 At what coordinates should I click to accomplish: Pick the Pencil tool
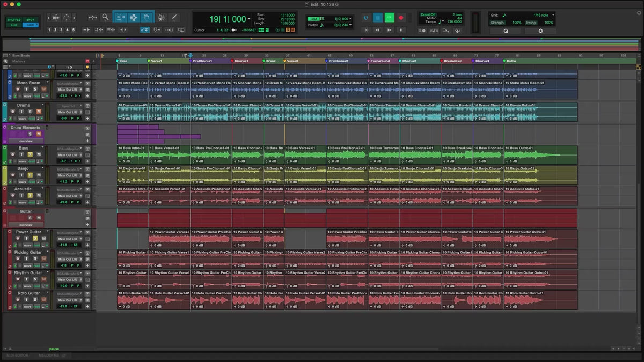[x=174, y=17]
